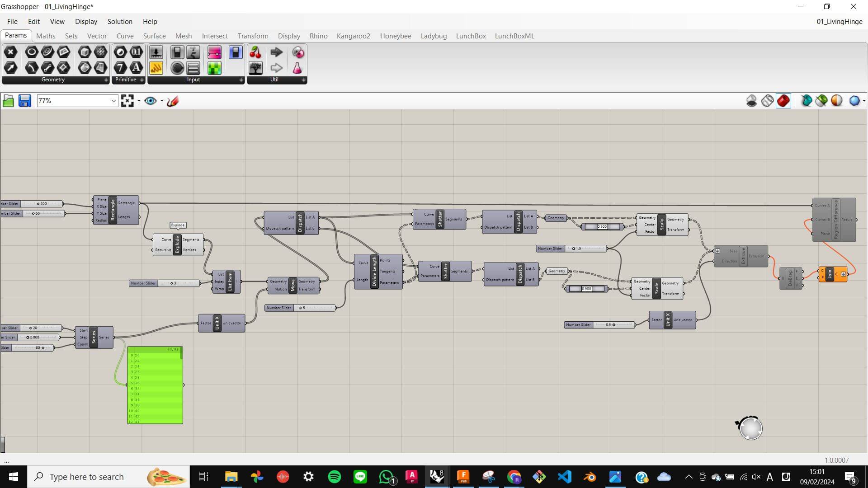Select the Number Slider input icon
This screenshot has width=868, height=488.
pos(156,52)
